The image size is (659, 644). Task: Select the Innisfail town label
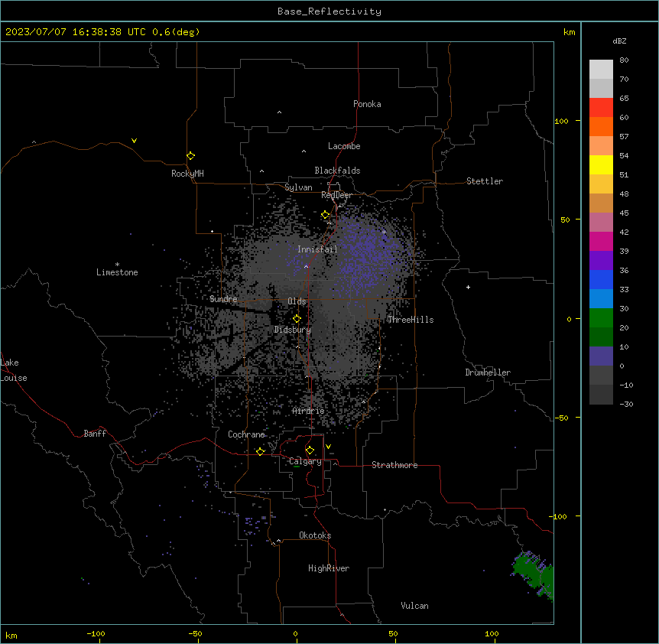[317, 249]
